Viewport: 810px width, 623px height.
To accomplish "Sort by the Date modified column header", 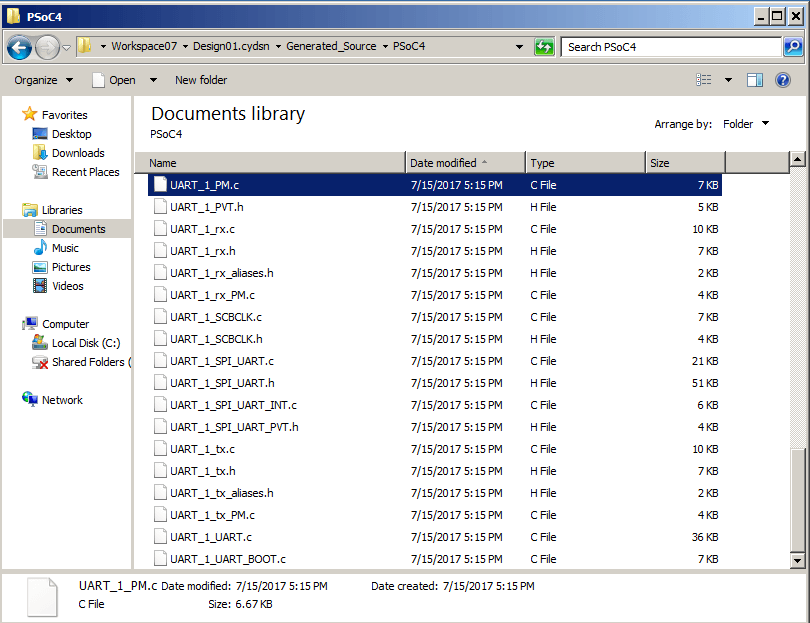I will 465,163.
